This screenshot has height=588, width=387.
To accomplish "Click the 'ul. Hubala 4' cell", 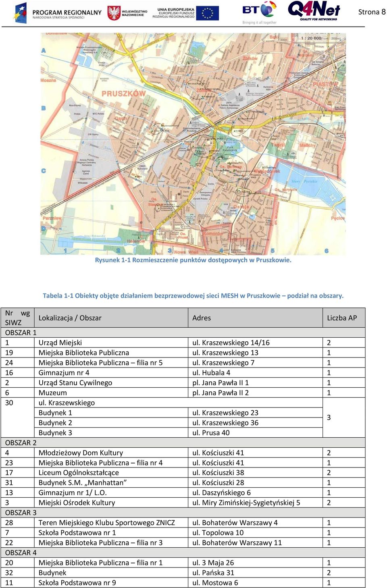I will pos(211,373).
